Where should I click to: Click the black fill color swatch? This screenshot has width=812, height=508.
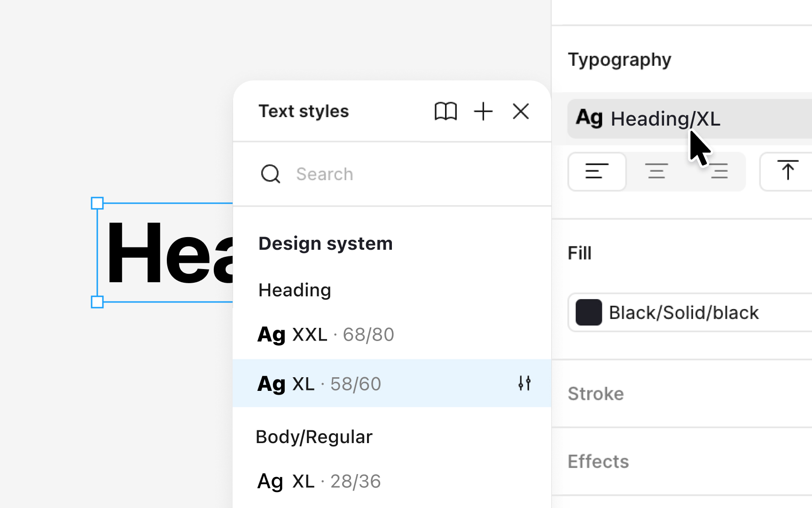tap(589, 312)
